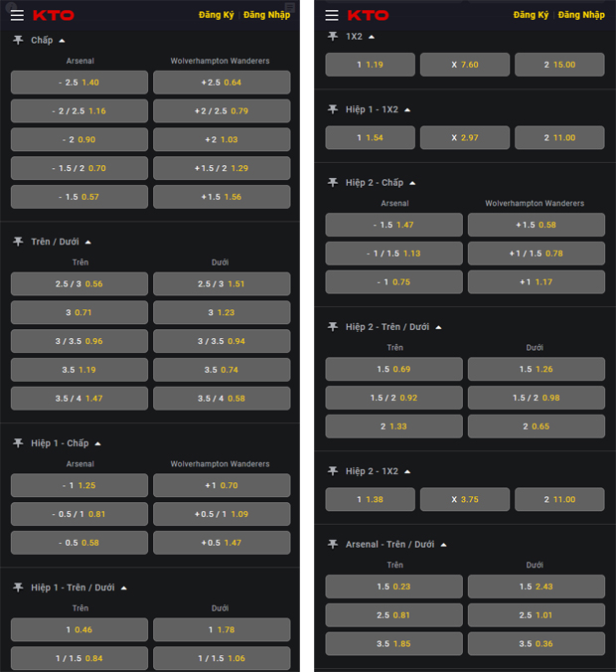
Task: Collapse the Hiệp 1 - Chấp section arrow
Action: (97, 444)
